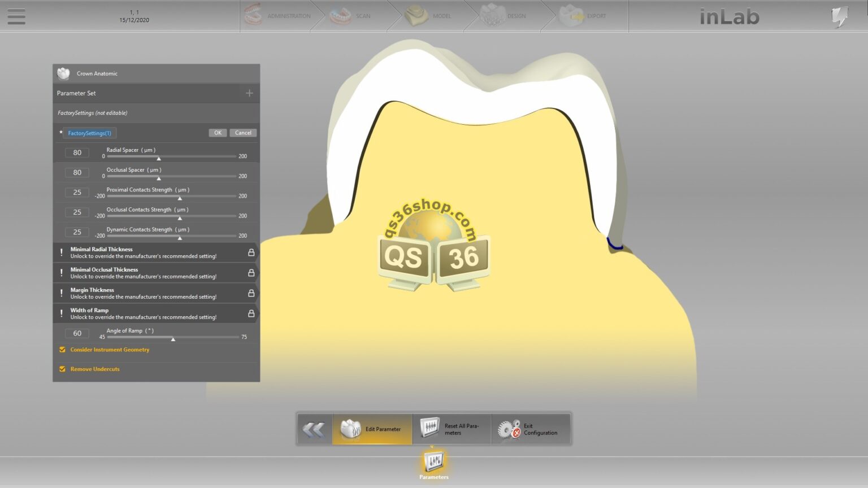This screenshot has height=488, width=868.
Task: Click Exit Configuration button
Action: [x=531, y=429]
